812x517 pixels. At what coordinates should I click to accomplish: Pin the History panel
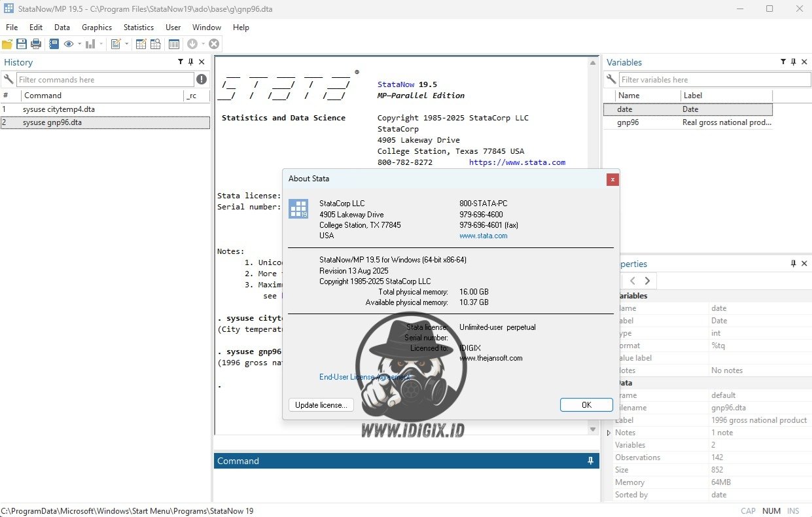coord(191,62)
